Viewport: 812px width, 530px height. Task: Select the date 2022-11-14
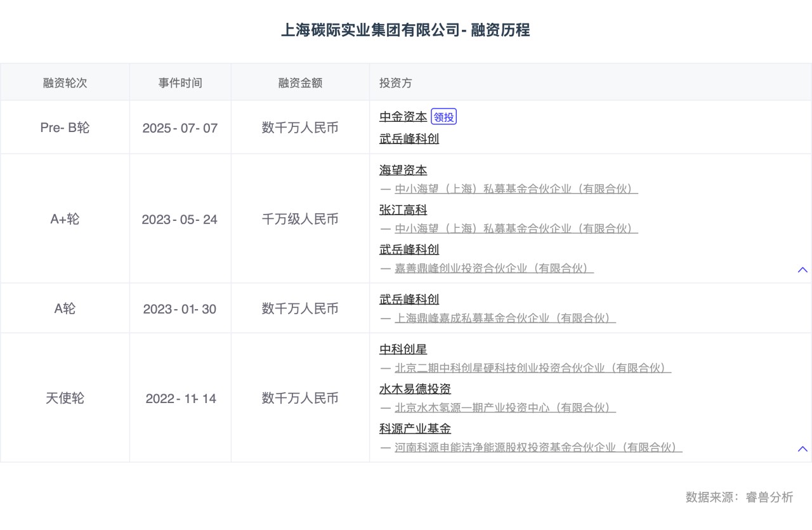(x=181, y=399)
